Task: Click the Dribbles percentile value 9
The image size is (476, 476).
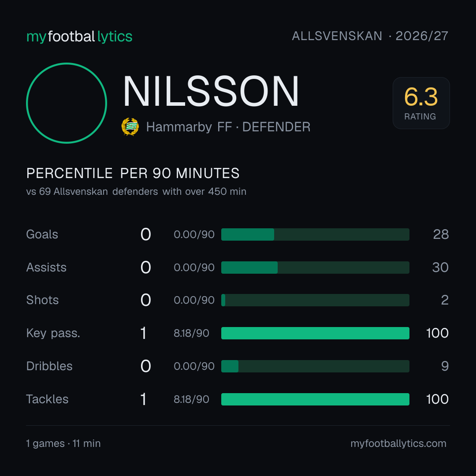Action: 445,366
